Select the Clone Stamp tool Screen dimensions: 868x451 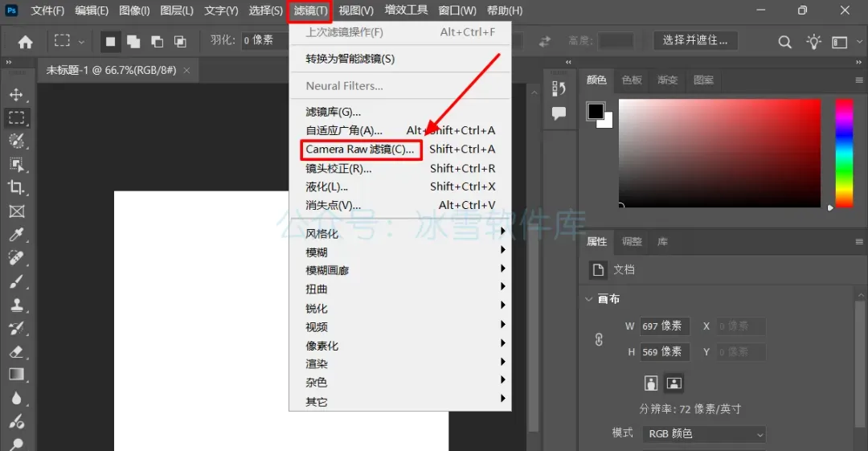tap(16, 305)
